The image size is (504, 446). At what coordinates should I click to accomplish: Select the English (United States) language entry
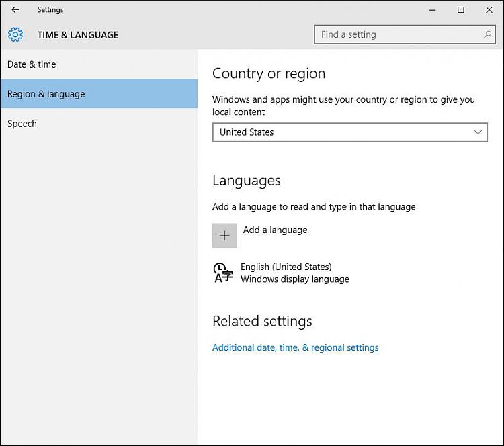tap(286, 267)
